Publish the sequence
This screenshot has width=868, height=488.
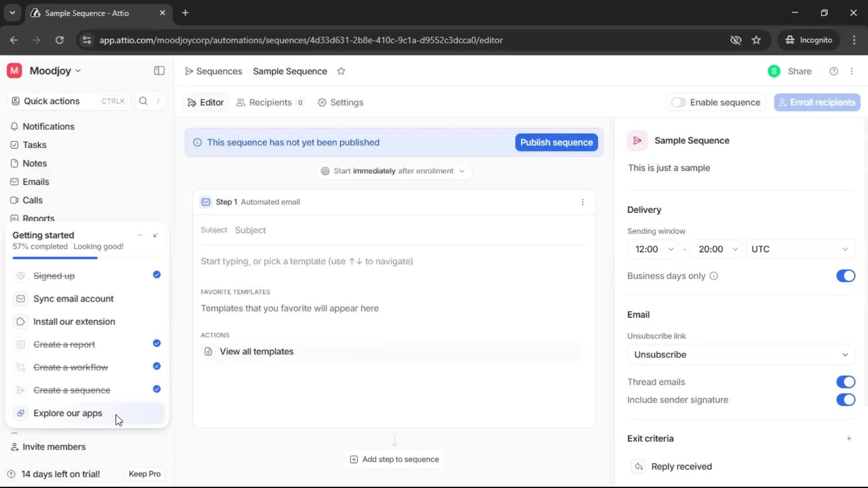coord(556,142)
